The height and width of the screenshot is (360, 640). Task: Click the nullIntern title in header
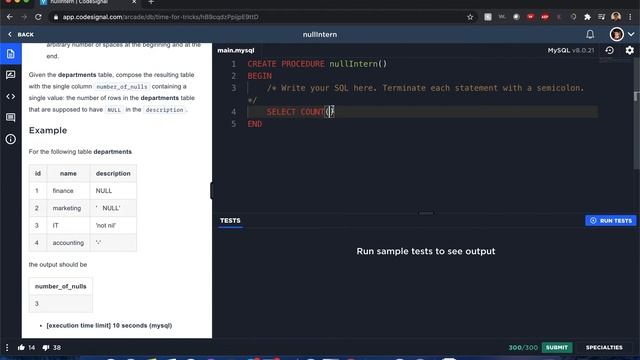coord(320,34)
